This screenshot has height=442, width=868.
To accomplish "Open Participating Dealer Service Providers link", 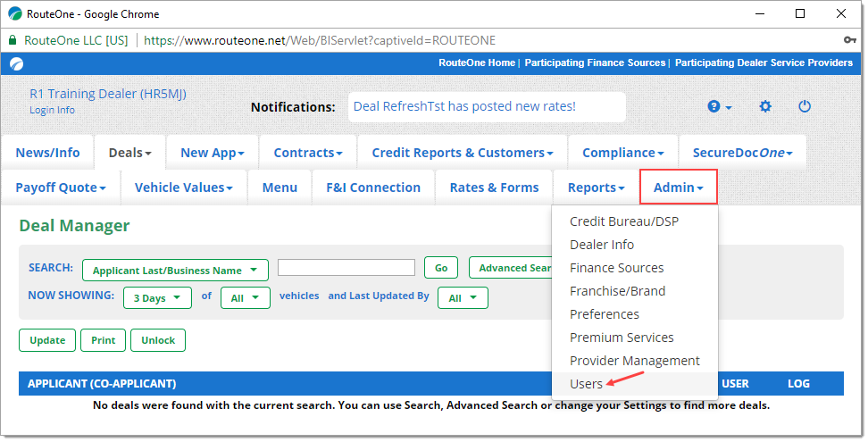I will (x=764, y=63).
